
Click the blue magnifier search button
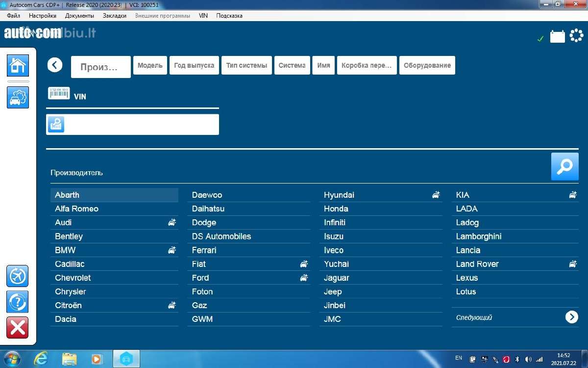tap(565, 166)
